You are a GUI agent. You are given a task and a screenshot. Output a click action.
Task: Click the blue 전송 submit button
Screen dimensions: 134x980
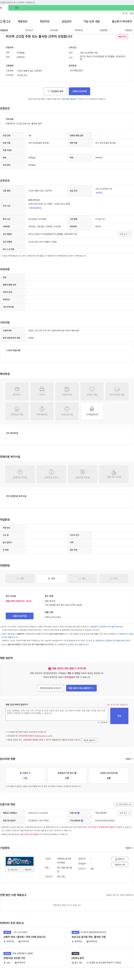click(x=119, y=716)
